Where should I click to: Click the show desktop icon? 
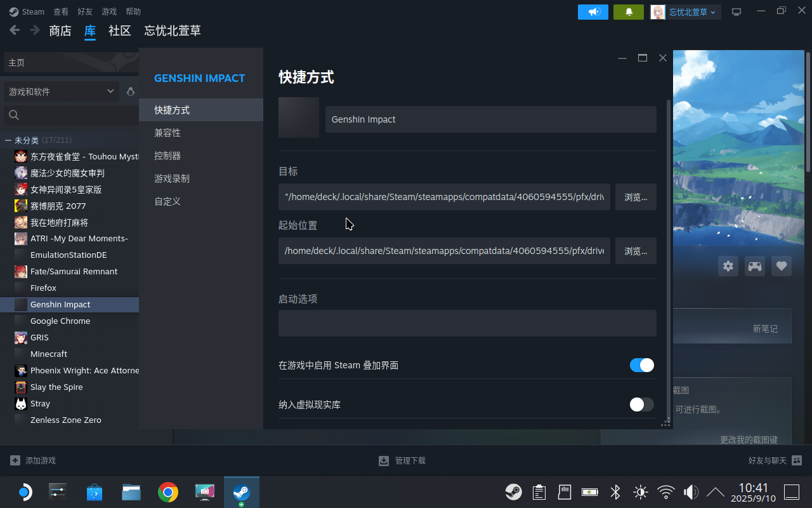coord(792,492)
